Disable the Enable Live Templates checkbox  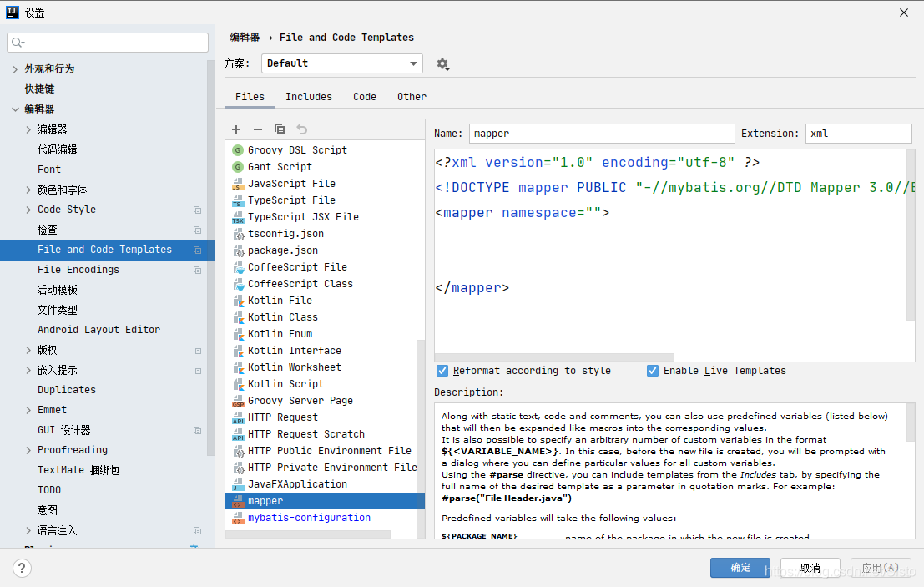point(653,371)
